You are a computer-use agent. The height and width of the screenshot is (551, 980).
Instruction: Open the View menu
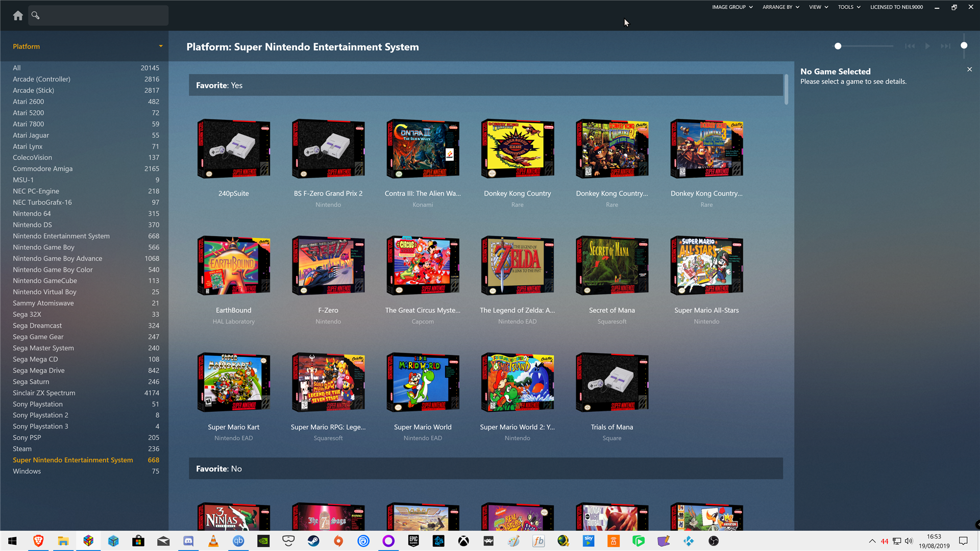(818, 7)
